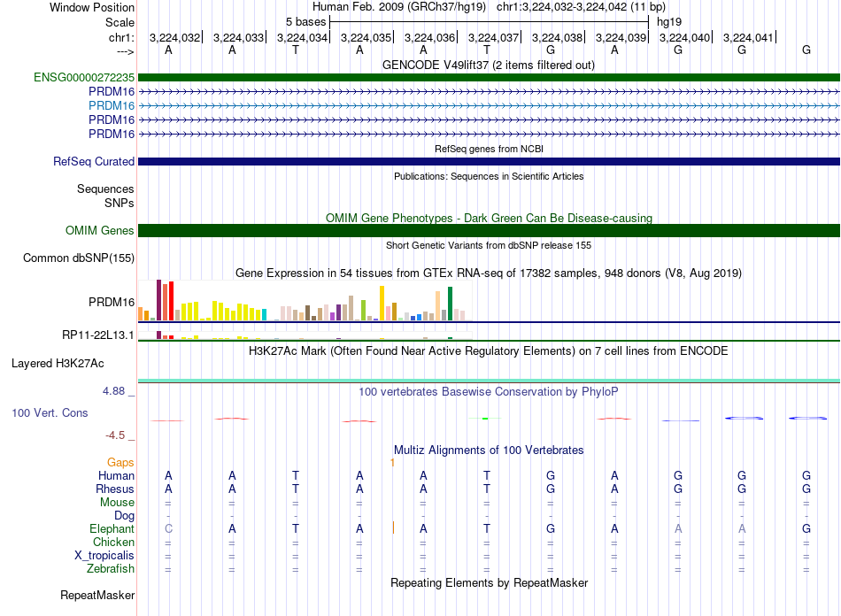
Task: Click Short Genetic Variants from dbSNP title
Action: (x=489, y=245)
